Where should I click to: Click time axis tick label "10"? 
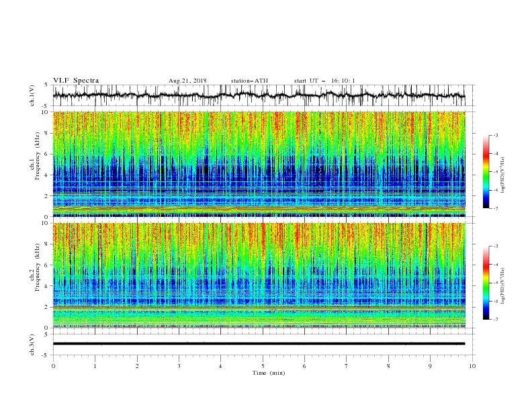pyautogui.click(x=472, y=366)
